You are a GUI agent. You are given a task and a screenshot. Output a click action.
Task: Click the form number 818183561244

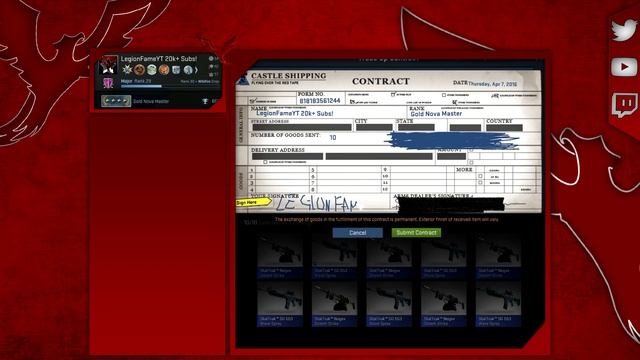click(x=320, y=101)
